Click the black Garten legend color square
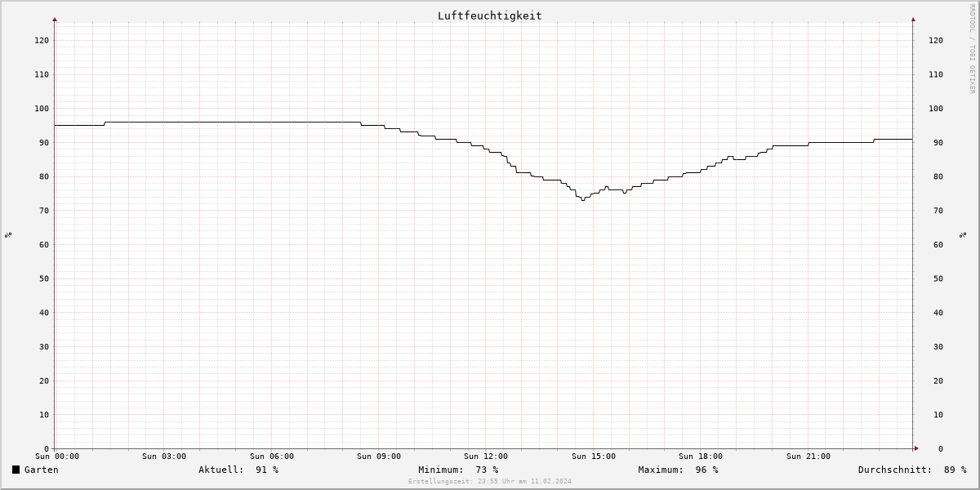Screen dimensions: 980x490 pos(16,470)
